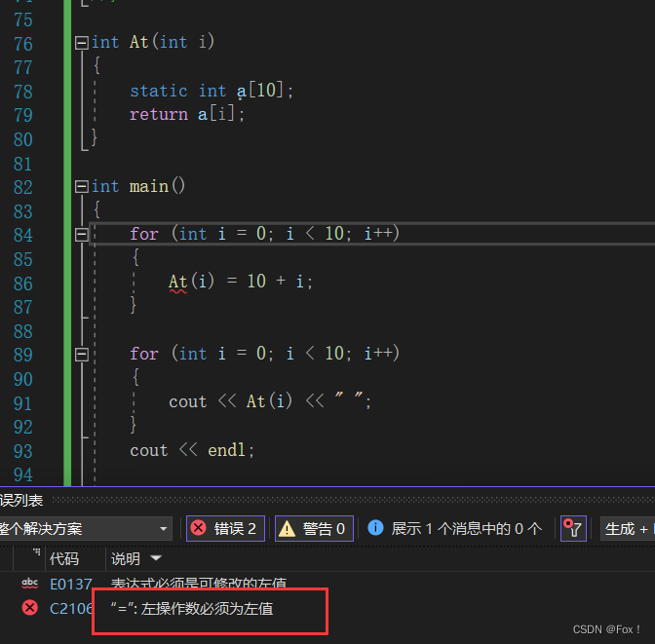This screenshot has width=655, height=644.
Task: Click the error list filter funnel icon
Action: coord(573,528)
